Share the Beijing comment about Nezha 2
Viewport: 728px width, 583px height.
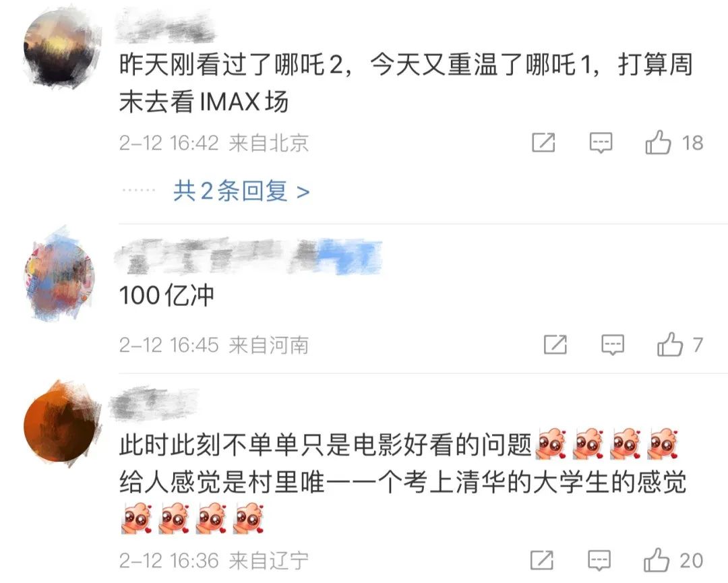pyautogui.click(x=543, y=142)
